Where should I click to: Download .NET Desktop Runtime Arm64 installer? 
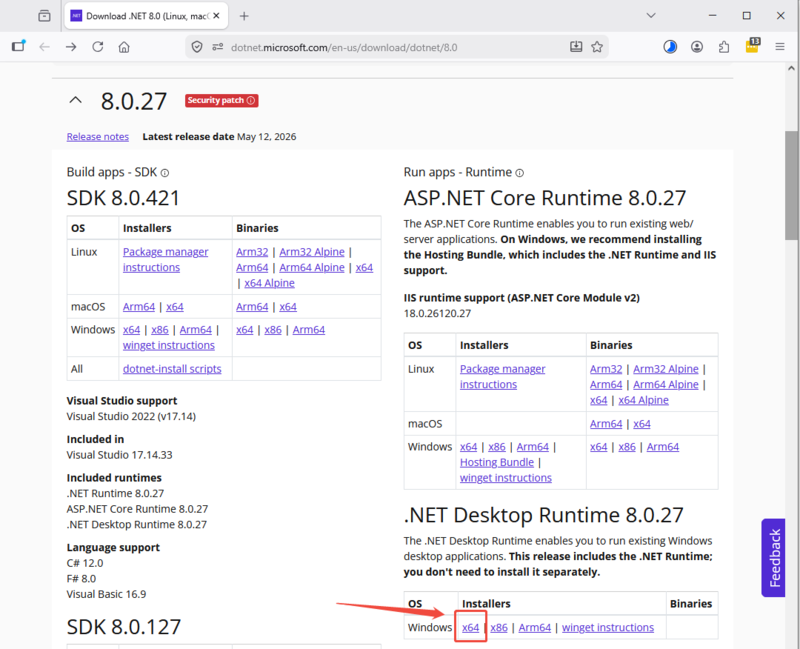coord(535,628)
